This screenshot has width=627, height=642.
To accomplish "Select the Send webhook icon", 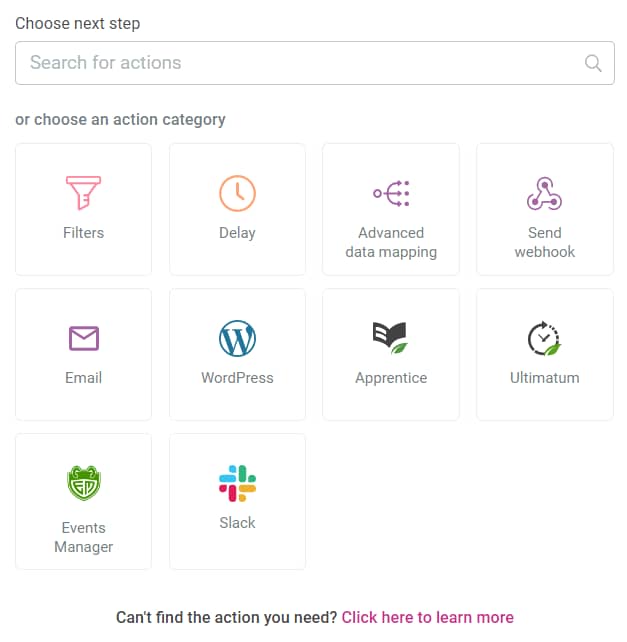I will coord(544,193).
